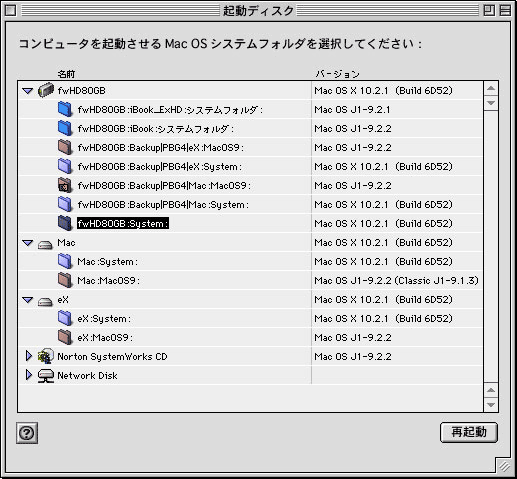Click 'Mac OS J1-9.2.2 (Classic J1-9.1.3)' cell

pyautogui.click(x=396, y=281)
